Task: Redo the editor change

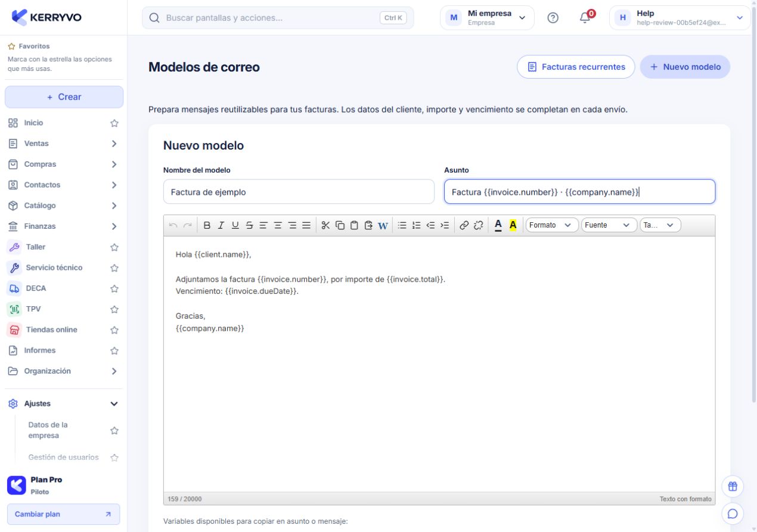Action: (188, 225)
